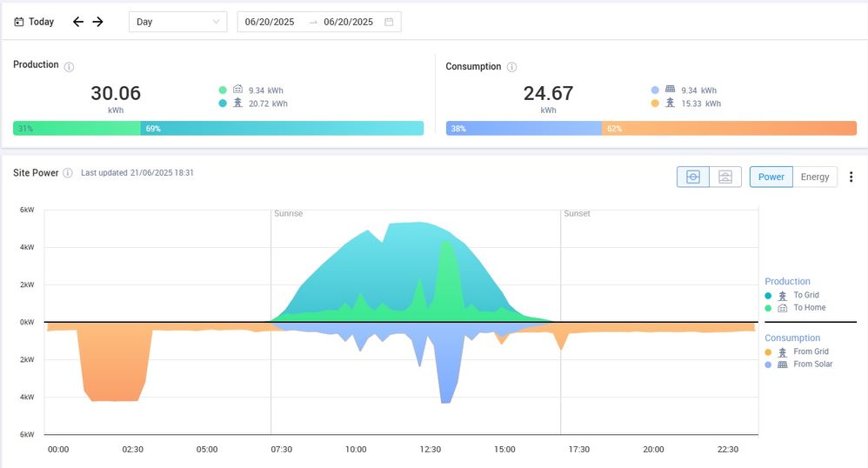Image resolution: width=868 pixels, height=468 pixels.
Task: Toggle the To Grid legend series
Action: (x=805, y=296)
